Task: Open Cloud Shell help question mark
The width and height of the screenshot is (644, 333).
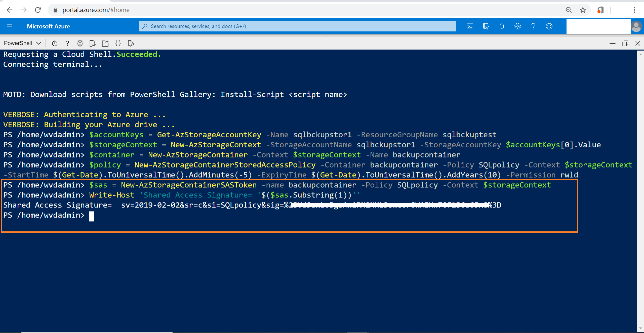Action: pos(67,43)
